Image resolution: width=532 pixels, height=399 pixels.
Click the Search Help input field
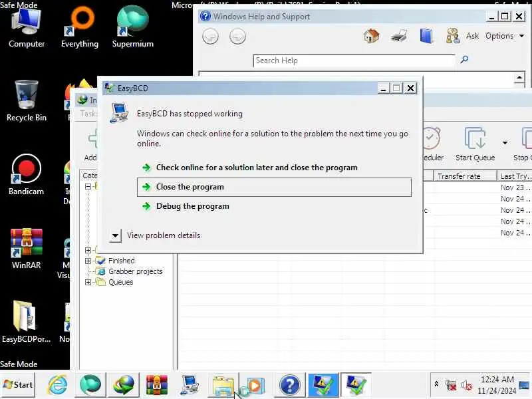click(354, 61)
